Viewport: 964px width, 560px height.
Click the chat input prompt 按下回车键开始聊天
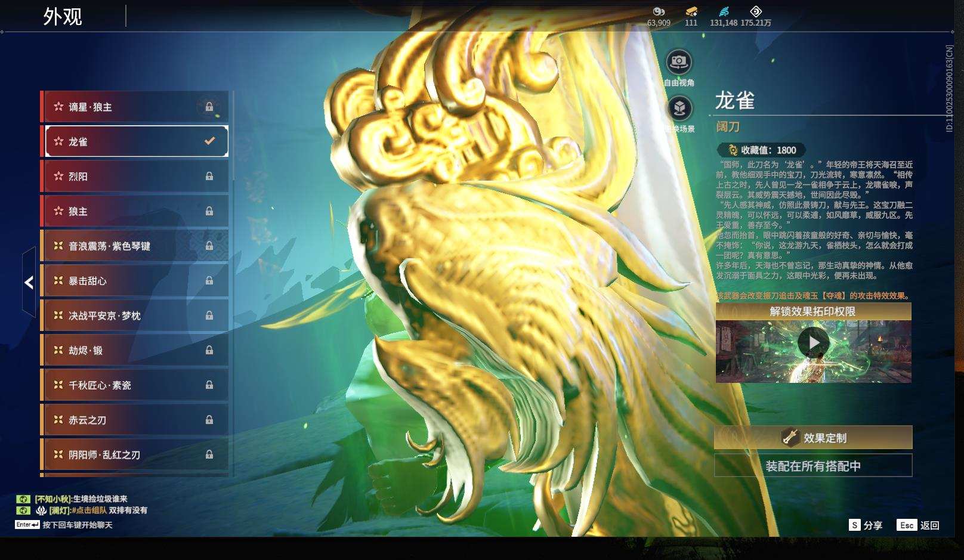click(x=78, y=525)
